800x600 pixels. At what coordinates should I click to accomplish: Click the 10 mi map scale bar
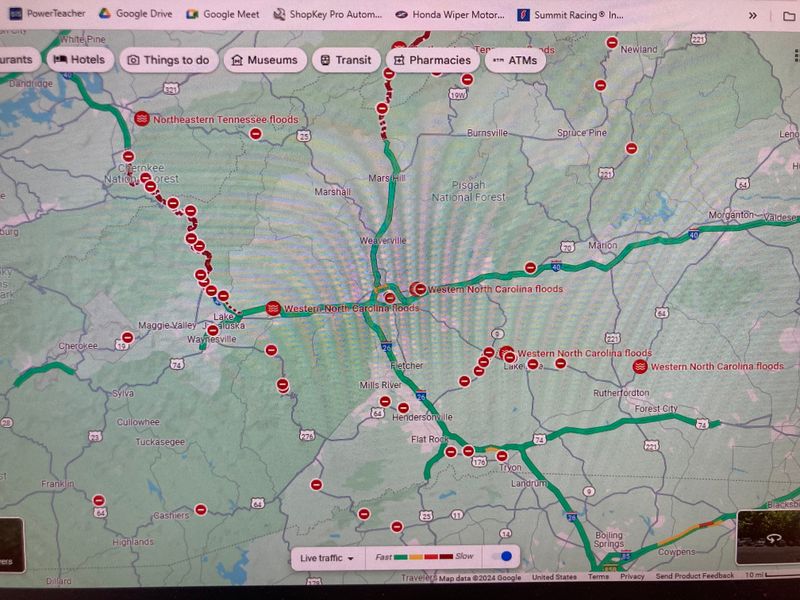772,575
